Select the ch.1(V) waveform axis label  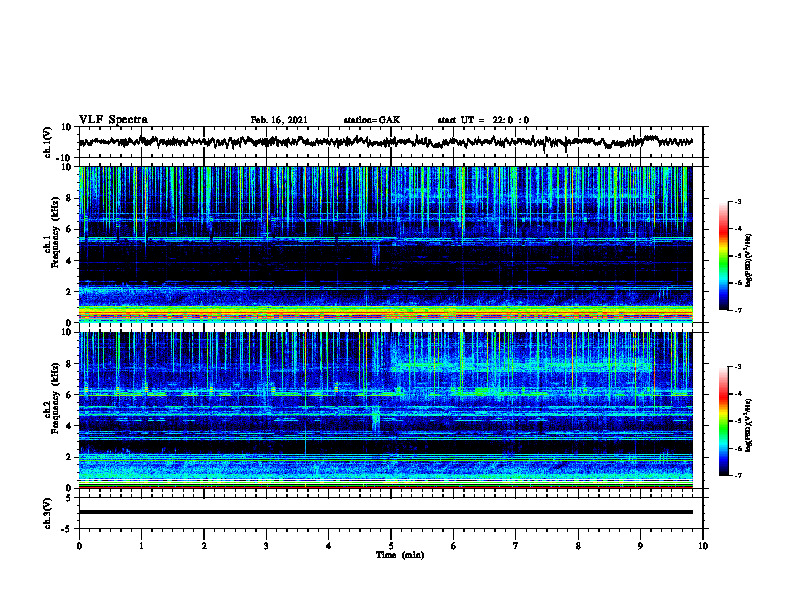[48, 142]
